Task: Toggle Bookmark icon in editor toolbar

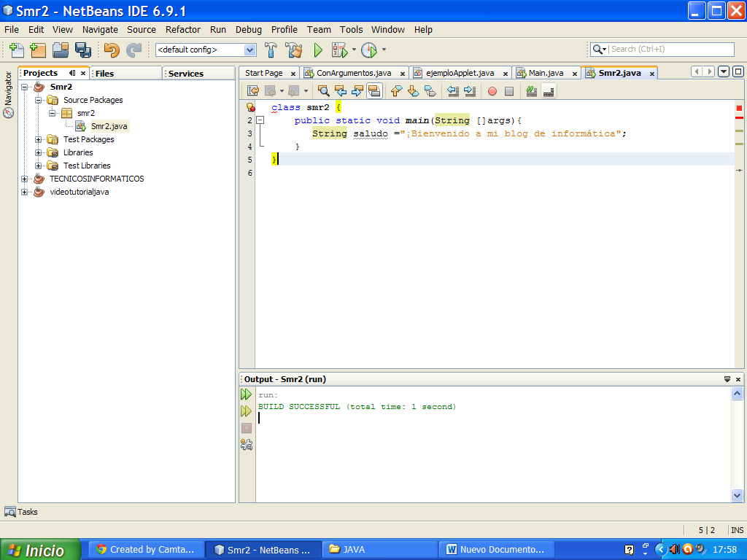Action: click(x=430, y=91)
